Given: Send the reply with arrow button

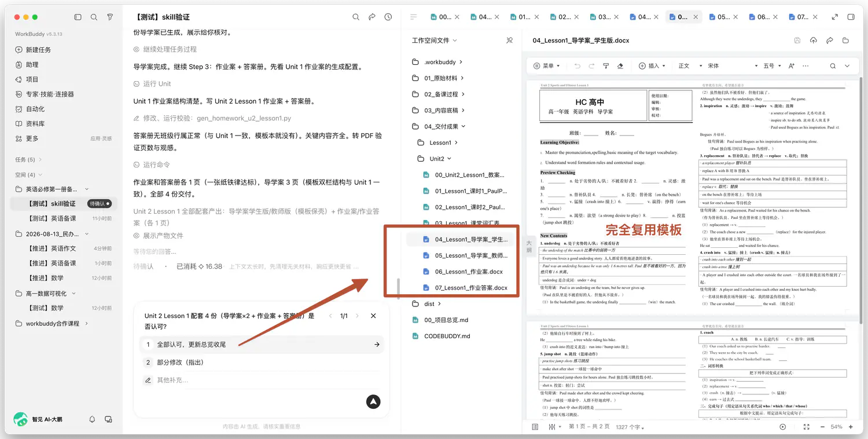Looking at the screenshot, I should (373, 401).
